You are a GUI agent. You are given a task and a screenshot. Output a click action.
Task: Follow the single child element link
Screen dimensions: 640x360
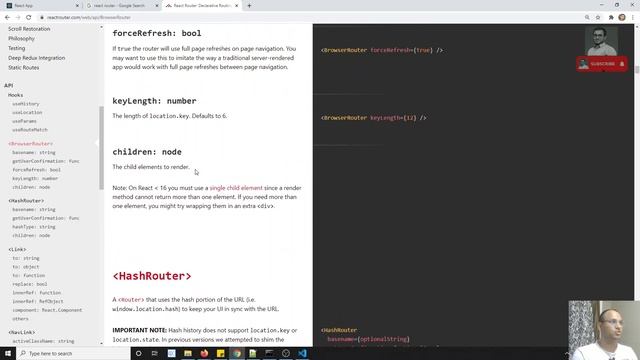click(236, 188)
